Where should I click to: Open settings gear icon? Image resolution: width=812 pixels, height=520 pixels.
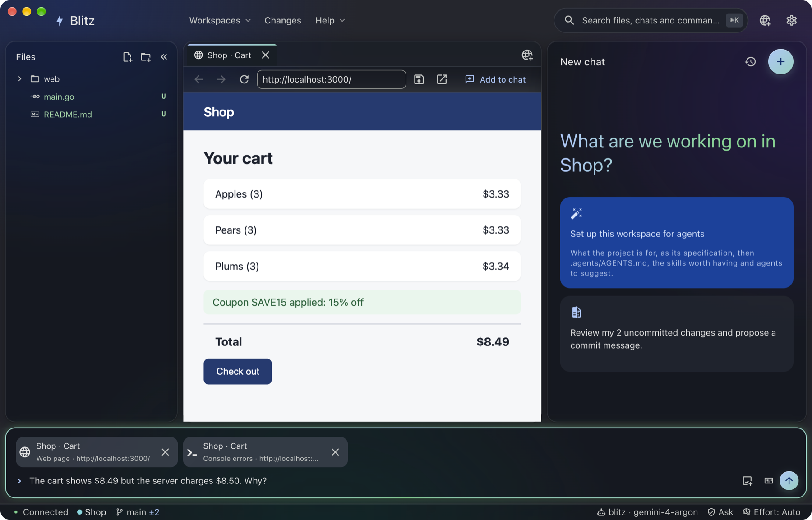click(791, 20)
